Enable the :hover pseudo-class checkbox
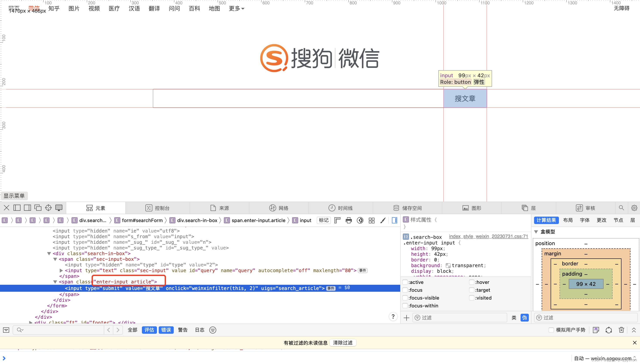Viewport: 640px width, 364px height. point(471,282)
